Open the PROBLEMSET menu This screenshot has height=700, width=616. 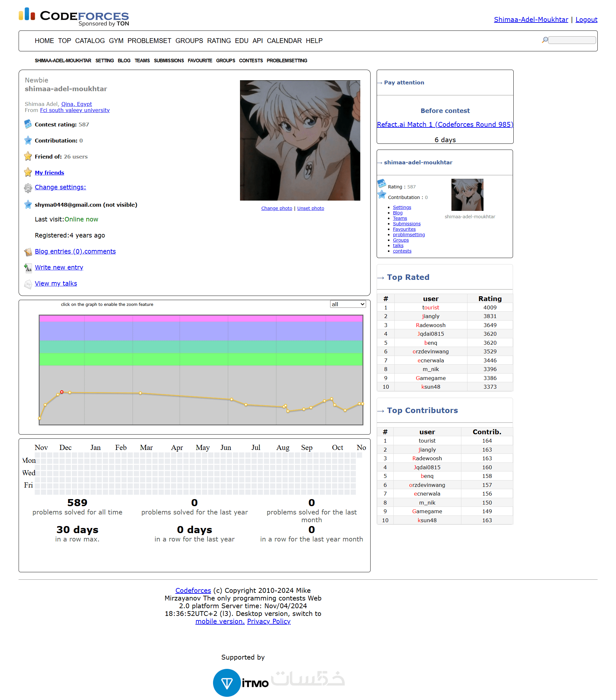pos(149,41)
